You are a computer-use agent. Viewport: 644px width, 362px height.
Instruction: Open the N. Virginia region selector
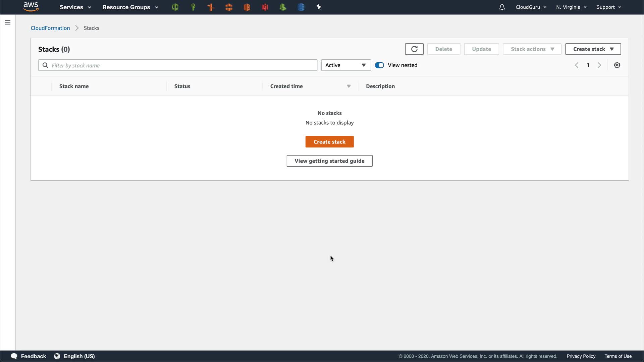click(x=571, y=7)
